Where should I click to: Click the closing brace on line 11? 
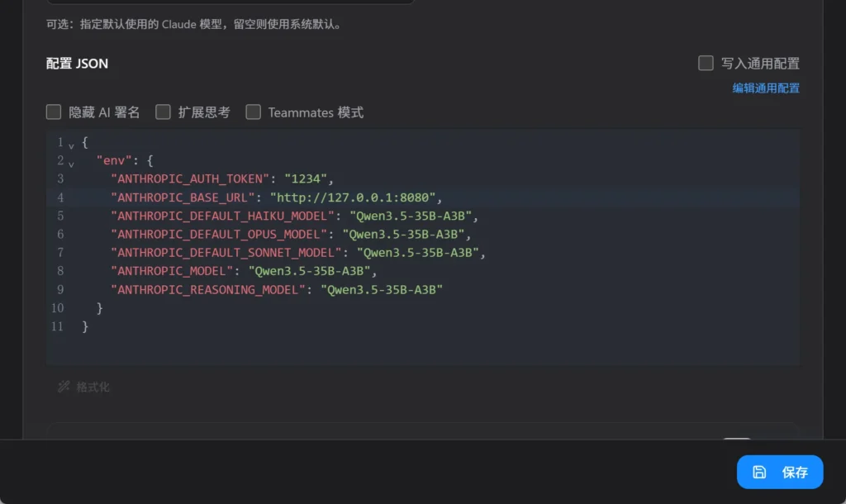point(85,327)
